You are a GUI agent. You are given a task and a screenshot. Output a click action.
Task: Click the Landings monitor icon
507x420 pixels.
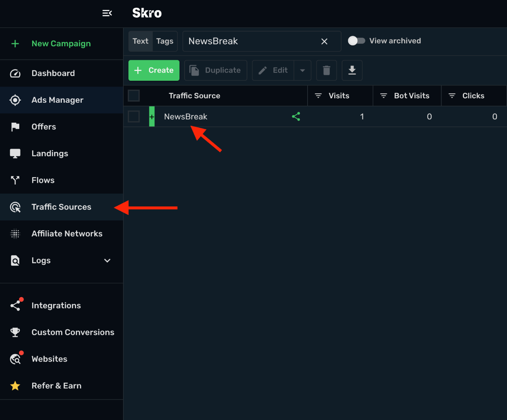click(x=15, y=153)
